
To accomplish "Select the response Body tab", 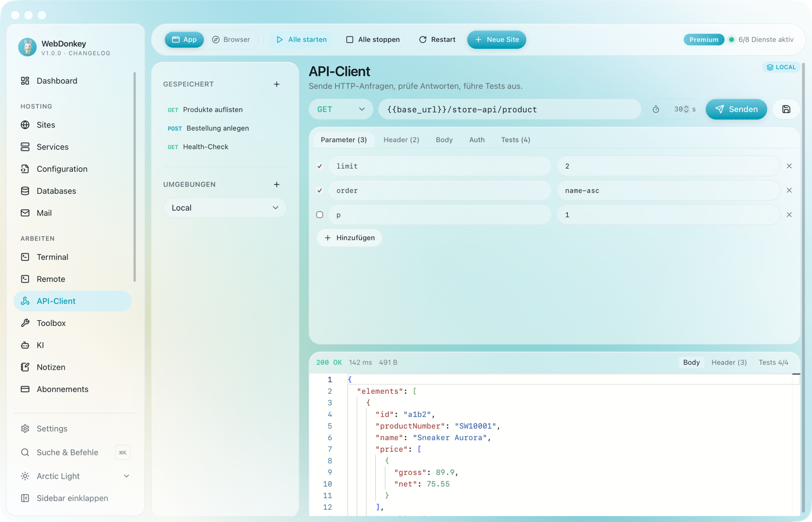I will [691, 362].
